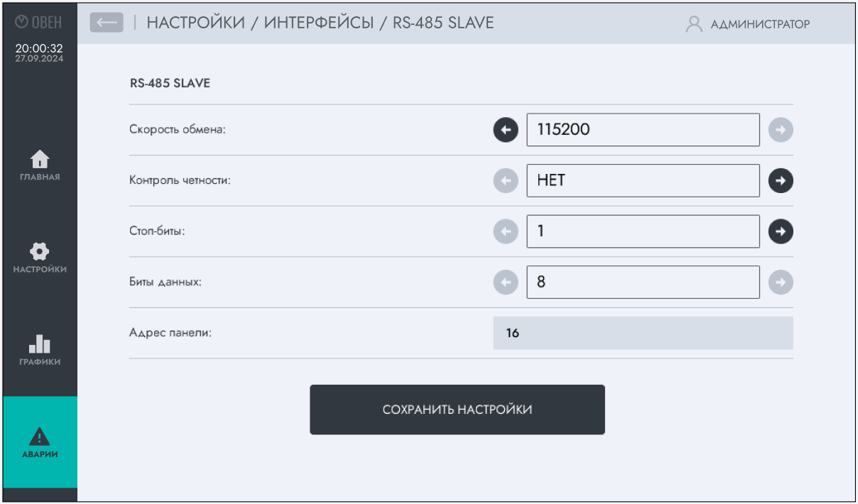Click the Адрес панели field showing 16
This screenshot has width=858, height=504.
click(643, 333)
